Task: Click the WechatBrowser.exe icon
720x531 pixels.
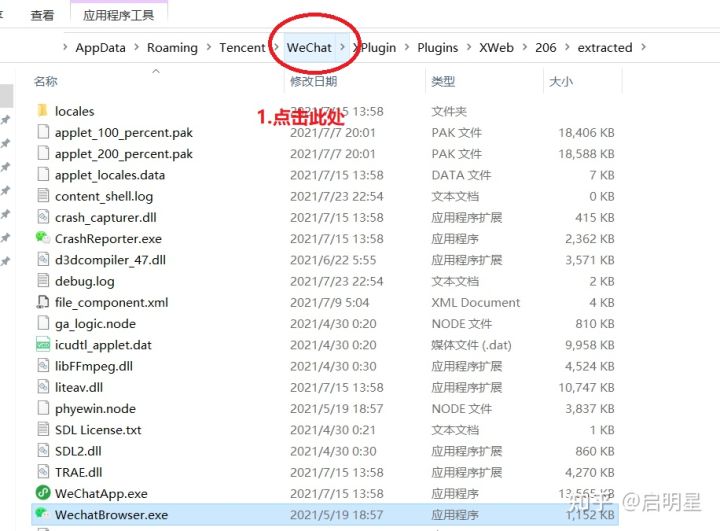Action: (43, 514)
